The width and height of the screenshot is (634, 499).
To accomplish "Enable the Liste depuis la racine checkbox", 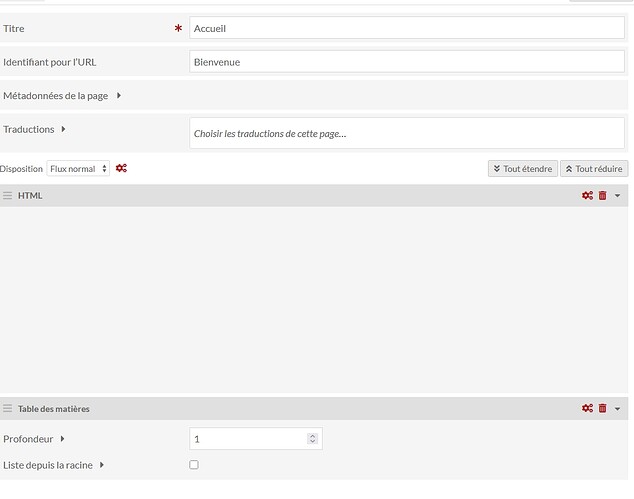I will (194, 465).
